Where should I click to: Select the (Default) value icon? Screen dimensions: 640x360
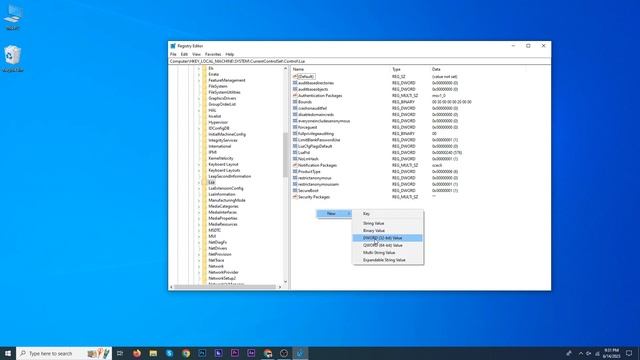(x=295, y=77)
